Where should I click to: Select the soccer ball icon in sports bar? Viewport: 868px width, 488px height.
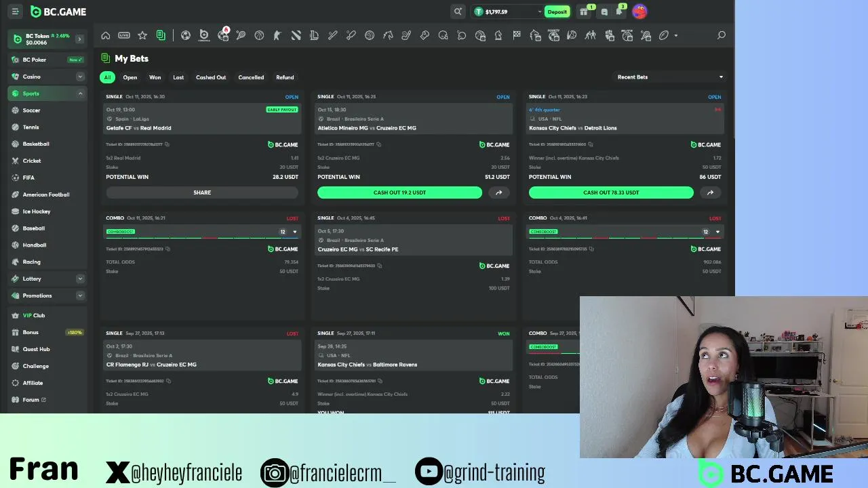pos(186,35)
